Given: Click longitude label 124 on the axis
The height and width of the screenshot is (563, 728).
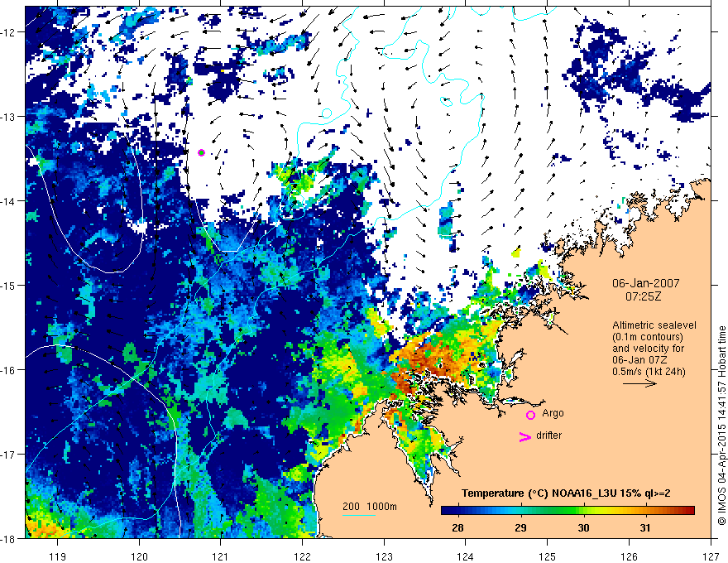Looking at the screenshot, I should tap(466, 556).
